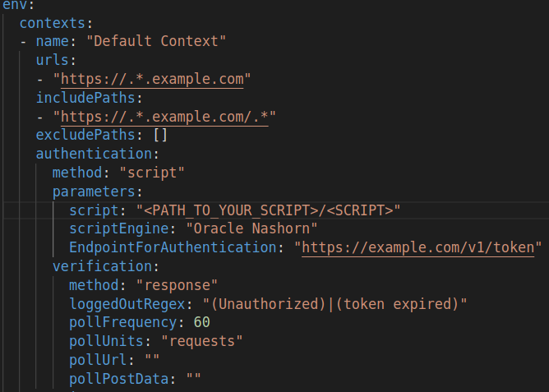549x392 pixels.
Task: Click the "script" method value
Action: click(152, 172)
